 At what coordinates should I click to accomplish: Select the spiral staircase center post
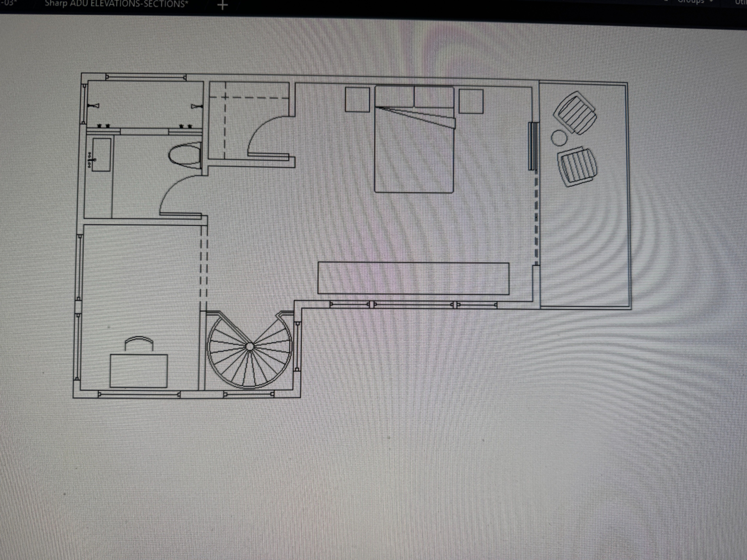pos(249,346)
